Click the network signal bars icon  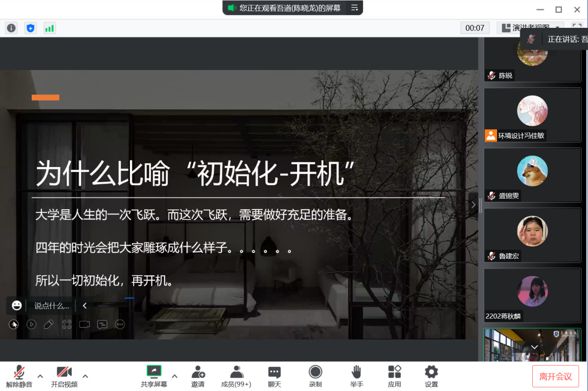[49, 28]
